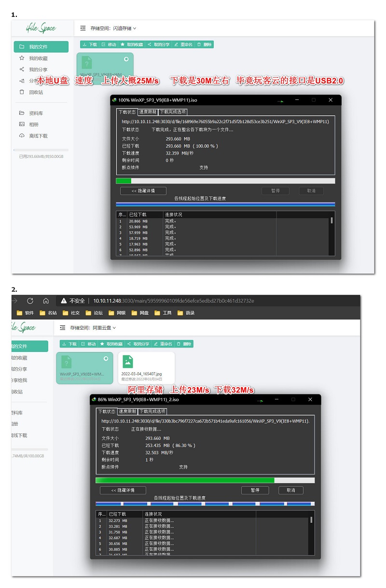Click 暂停 in the 100% download dialog

[x=276, y=191]
